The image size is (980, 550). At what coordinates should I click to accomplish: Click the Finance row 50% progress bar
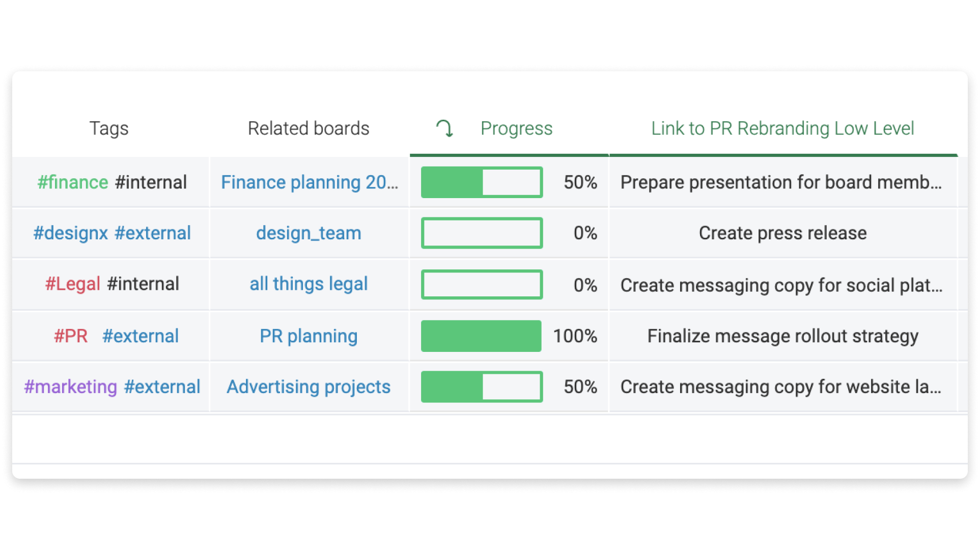(482, 182)
